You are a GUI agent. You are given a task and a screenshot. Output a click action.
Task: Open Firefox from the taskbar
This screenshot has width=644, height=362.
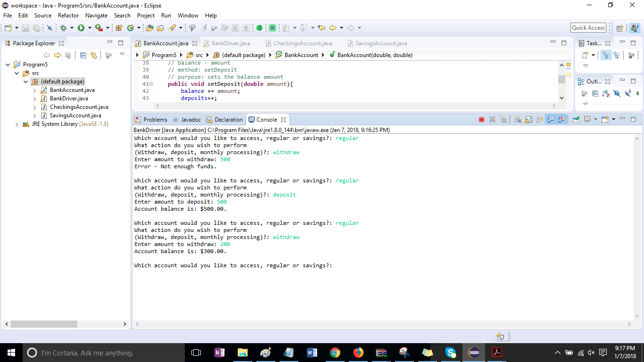pos(358,353)
